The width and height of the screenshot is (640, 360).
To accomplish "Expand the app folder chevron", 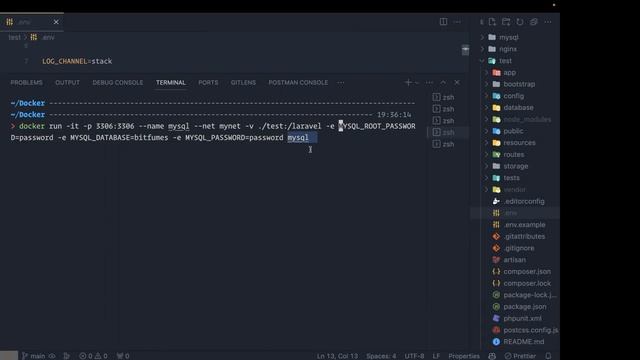I will click(x=486, y=73).
